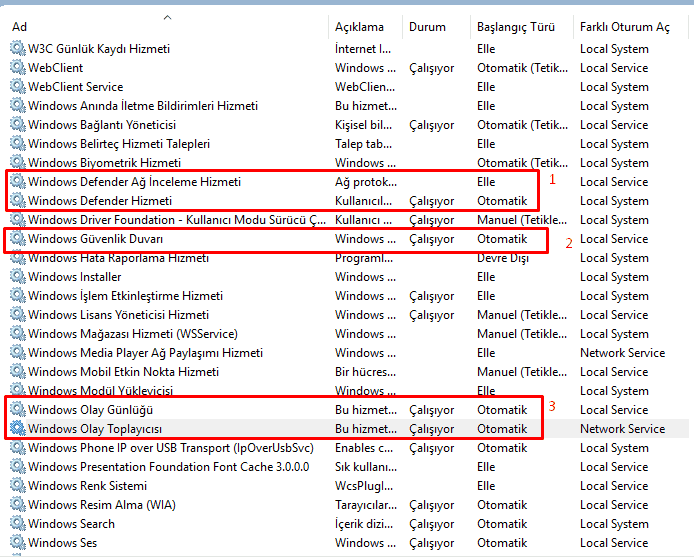Click gear icon of Windows Media Player Ağ Paylaşımı
Screen dimensions: 694x558
click(18, 352)
